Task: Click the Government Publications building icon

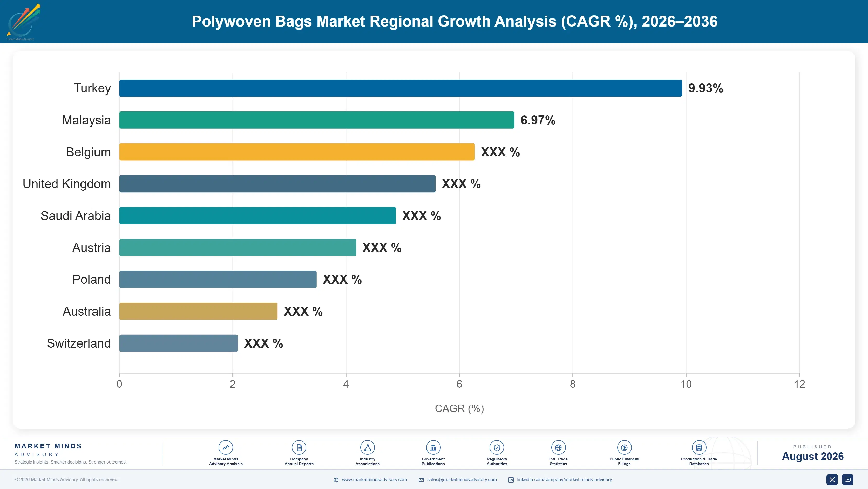Action: pyautogui.click(x=433, y=447)
